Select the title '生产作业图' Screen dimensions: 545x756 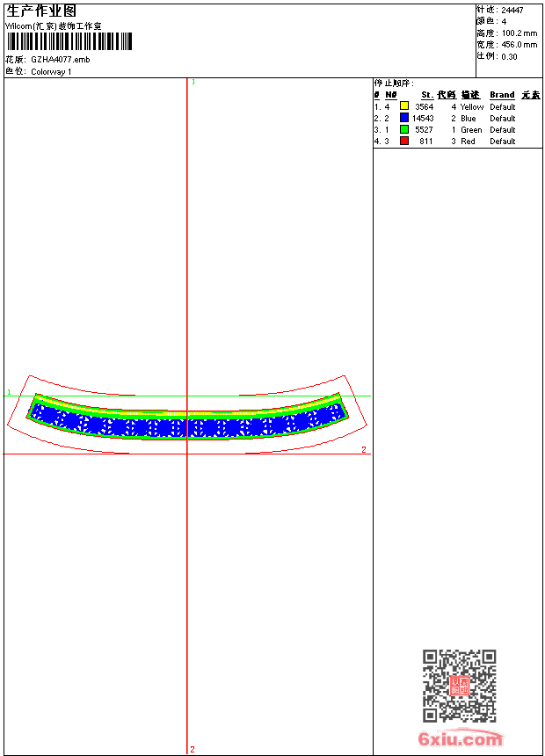pyautogui.click(x=41, y=11)
